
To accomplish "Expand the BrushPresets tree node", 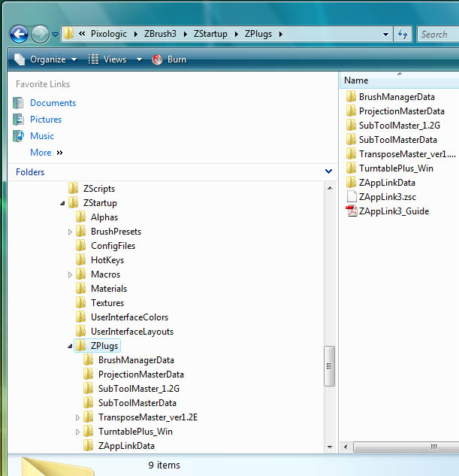I will (70, 232).
